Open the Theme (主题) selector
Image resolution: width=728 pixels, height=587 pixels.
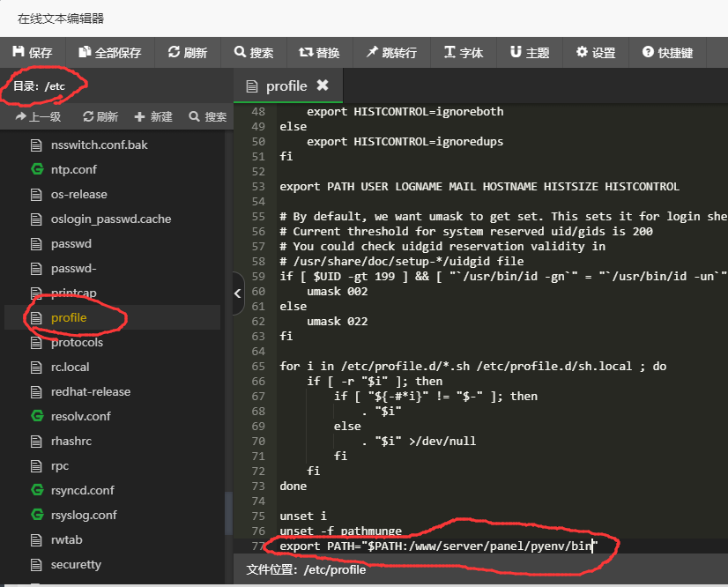pos(530,53)
